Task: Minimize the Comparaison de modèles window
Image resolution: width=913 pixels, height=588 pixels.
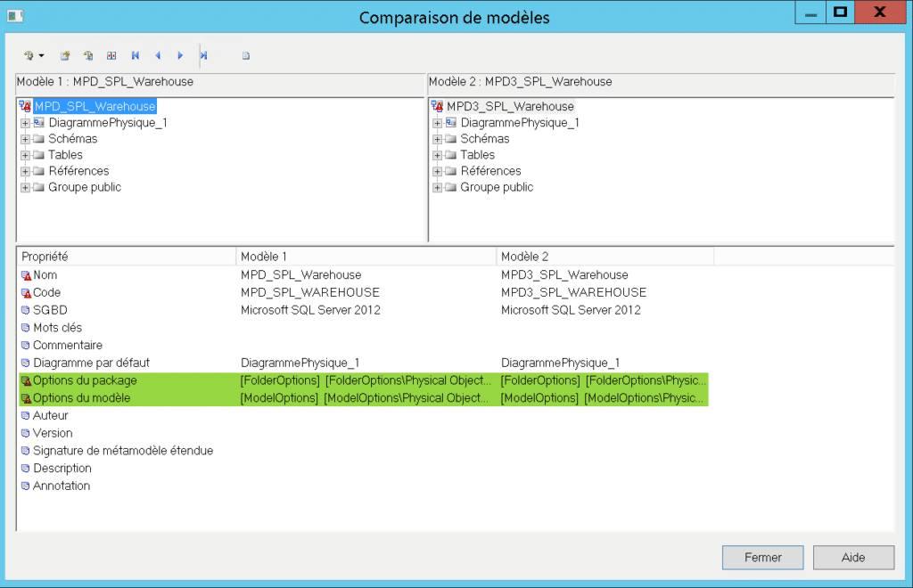Action: click(x=810, y=12)
